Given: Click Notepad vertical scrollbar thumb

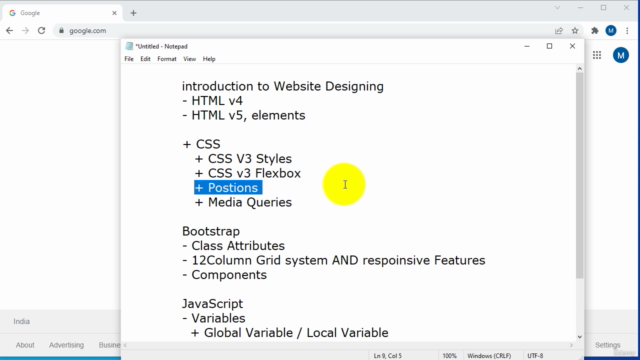Looking at the screenshot, I should coord(580,176).
